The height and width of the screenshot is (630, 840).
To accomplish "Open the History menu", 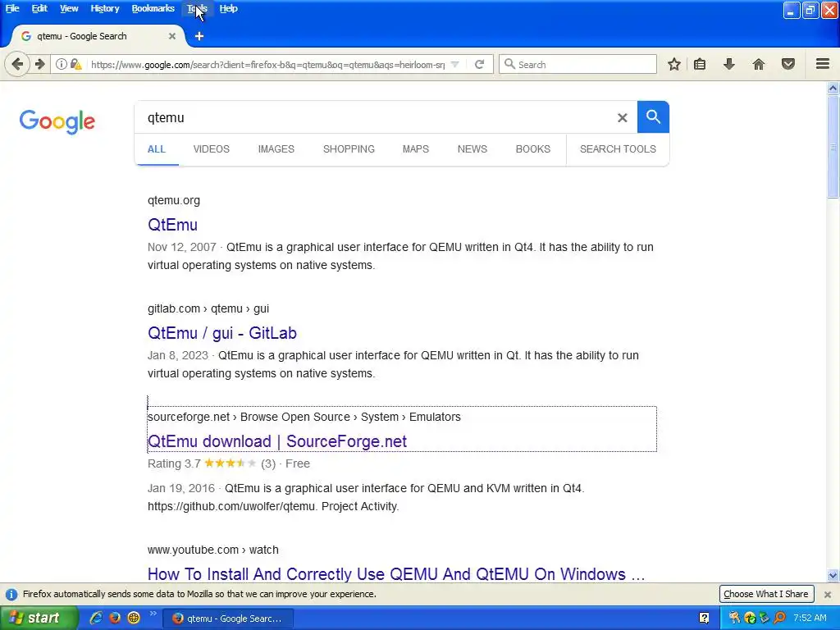I will coord(104,8).
